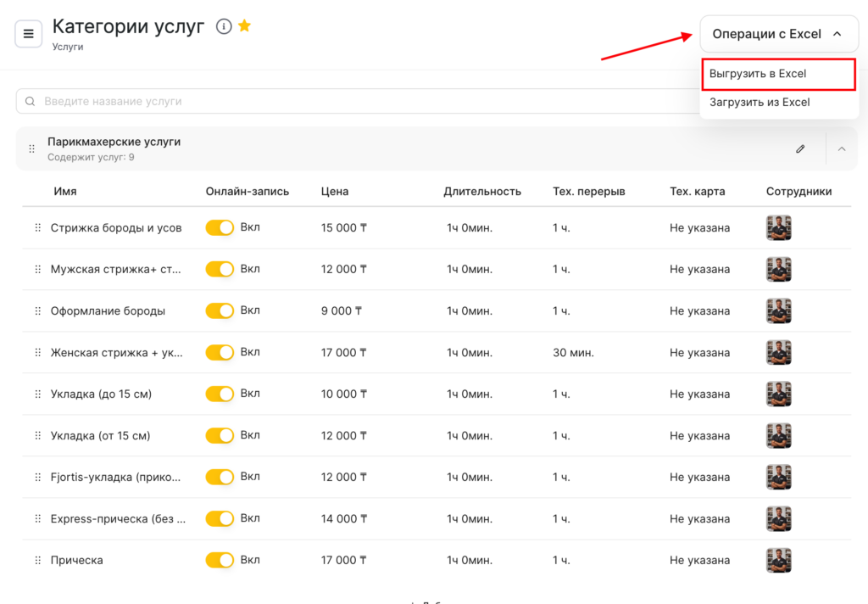Turn off online booking for Оформлание бороды
The width and height of the screenshot is (868, 604).
(x=220, y=310)
